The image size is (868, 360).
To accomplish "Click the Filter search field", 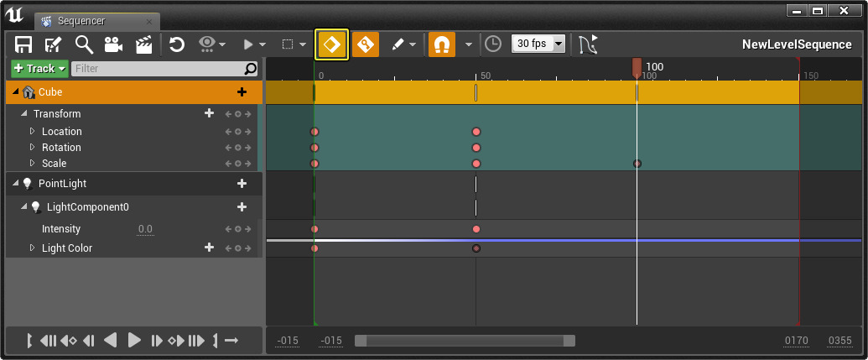I will tap(165, 69).
